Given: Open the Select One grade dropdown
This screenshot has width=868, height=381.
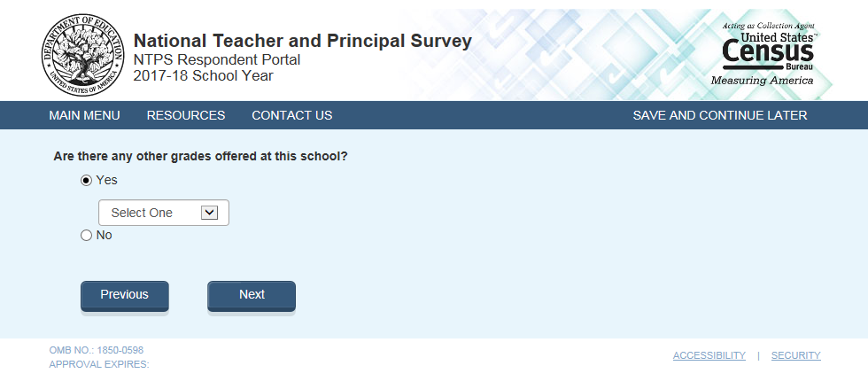Looking at the screenshot, I should tap(163, 213).
